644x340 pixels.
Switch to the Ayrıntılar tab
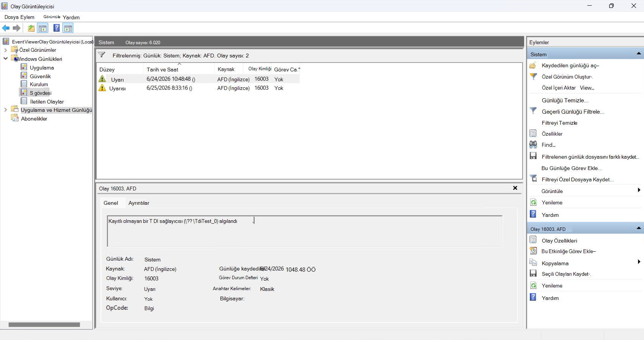139,203
